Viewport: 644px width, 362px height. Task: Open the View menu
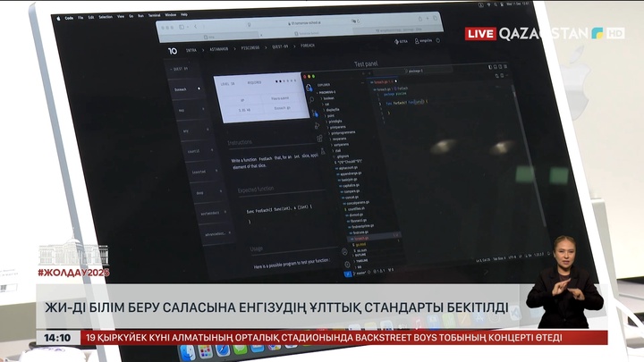pos(121,16)
